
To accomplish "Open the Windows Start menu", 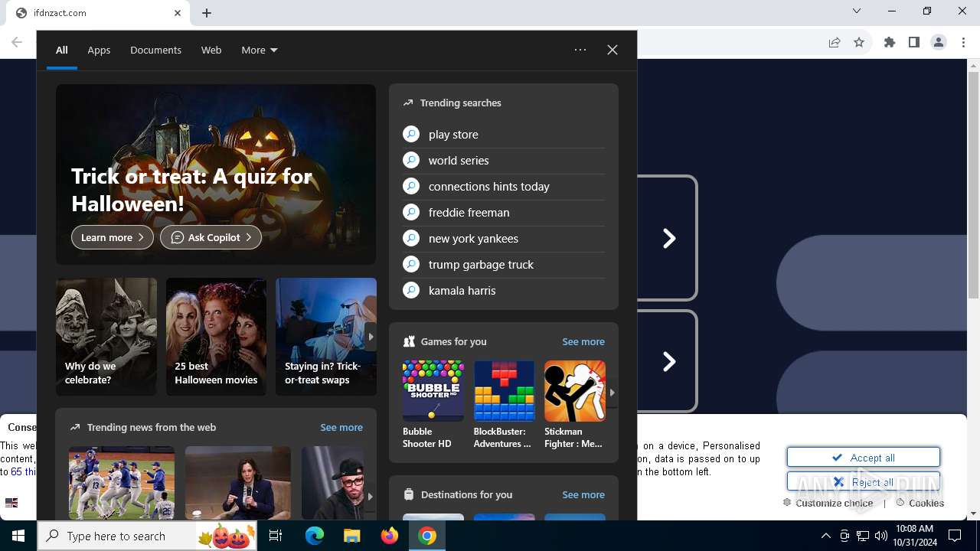I will click(18, 536).
